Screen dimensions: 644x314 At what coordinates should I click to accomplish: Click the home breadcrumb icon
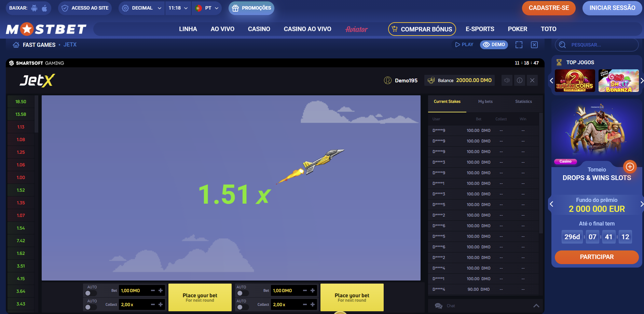coord(15,44)
